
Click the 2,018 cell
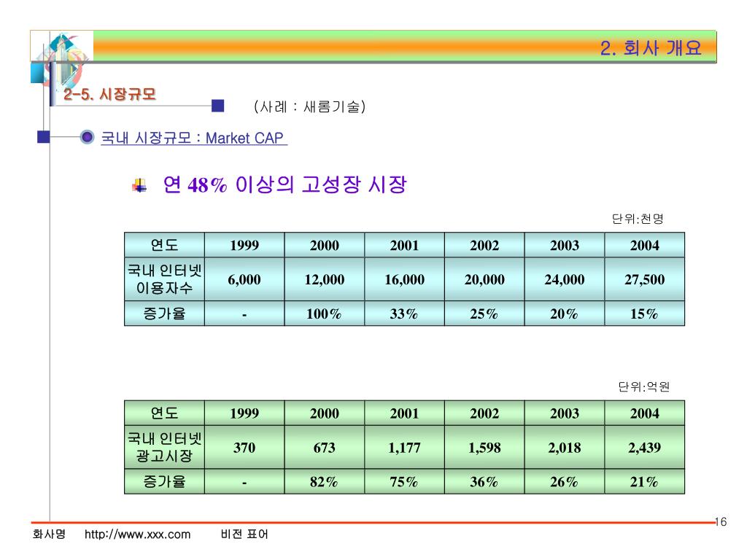[565, 447]
